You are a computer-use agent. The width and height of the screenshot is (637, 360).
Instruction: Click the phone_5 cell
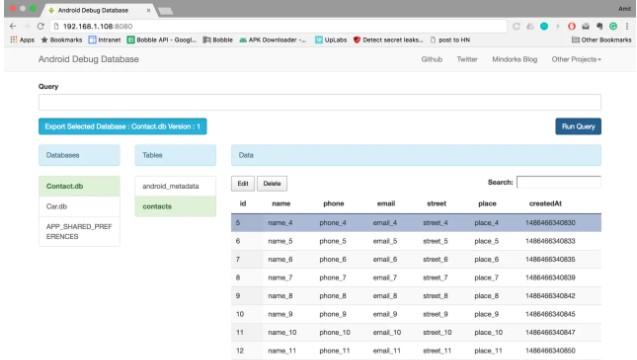[x=333, y=241]
